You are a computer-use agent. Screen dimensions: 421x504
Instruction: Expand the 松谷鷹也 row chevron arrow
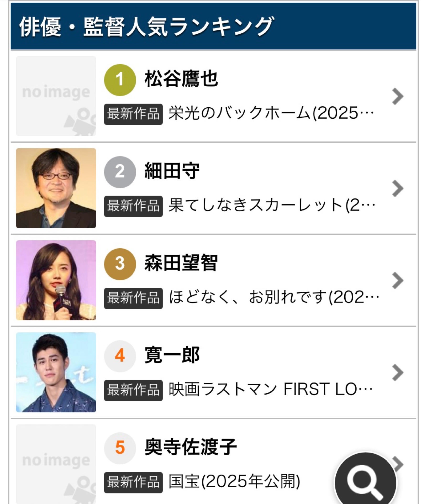coord(398,97)
